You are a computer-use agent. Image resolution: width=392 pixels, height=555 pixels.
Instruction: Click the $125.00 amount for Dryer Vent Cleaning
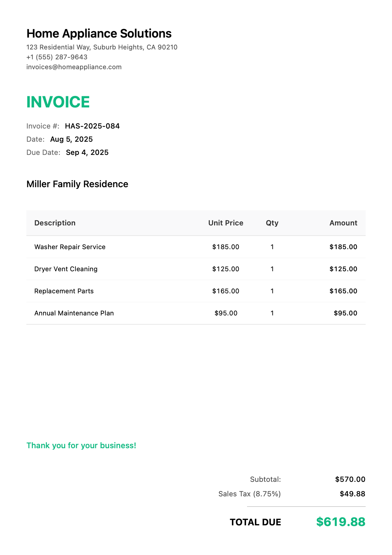point(343,269)
